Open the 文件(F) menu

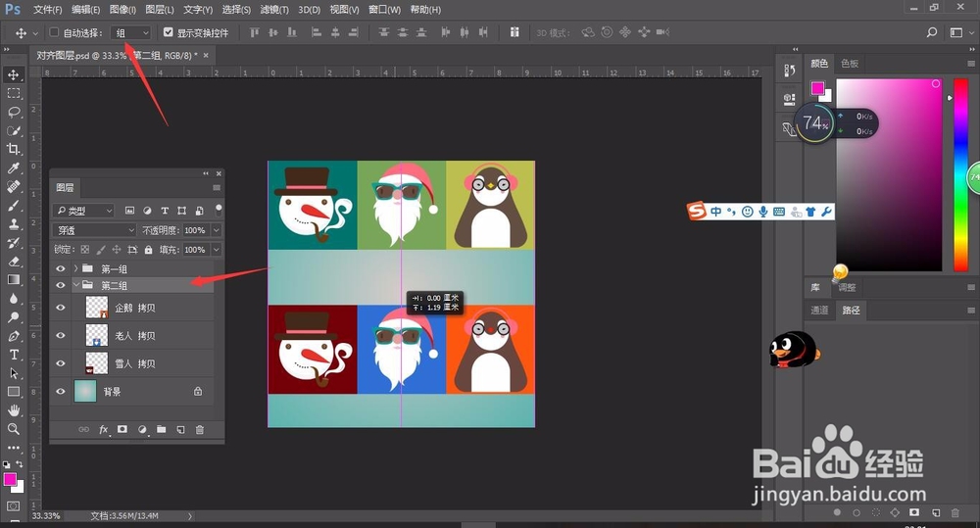pyautogui.click(x=47, y=10)
